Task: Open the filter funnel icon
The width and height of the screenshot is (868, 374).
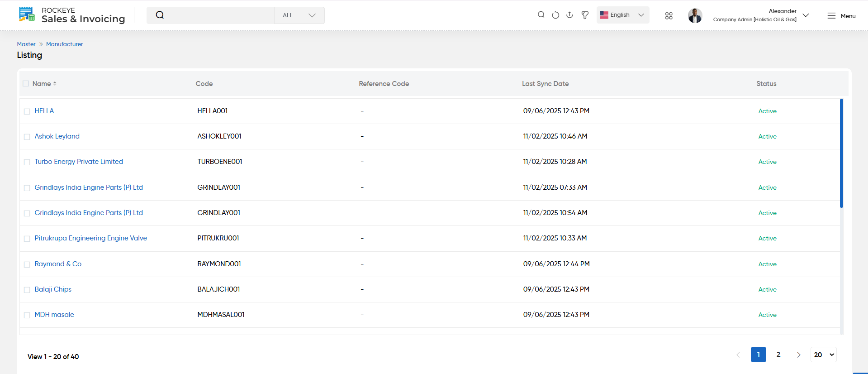Action: 585,15
